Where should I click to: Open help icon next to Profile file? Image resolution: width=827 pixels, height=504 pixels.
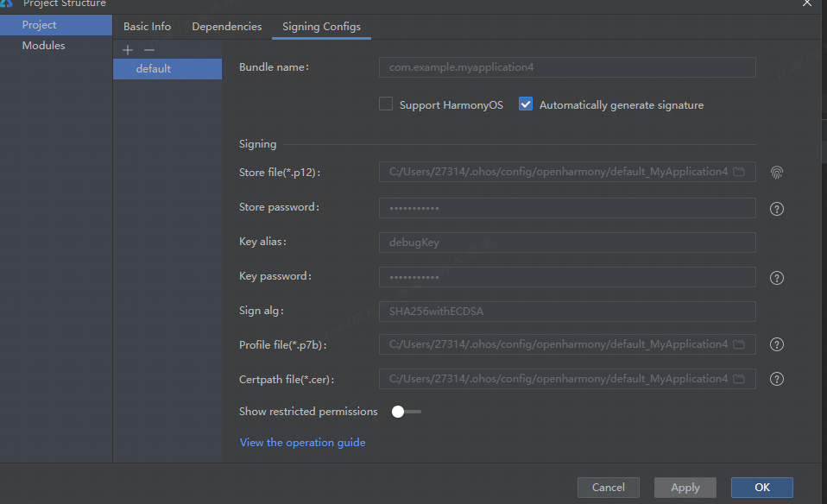coord(777,344)
